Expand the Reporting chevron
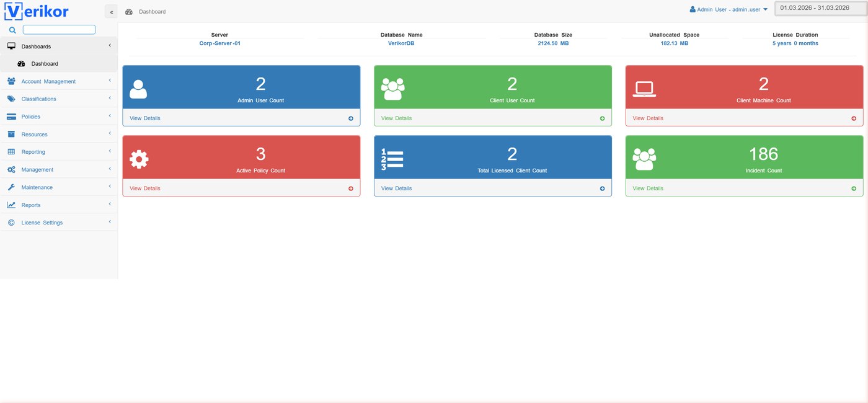 point(110,151)
